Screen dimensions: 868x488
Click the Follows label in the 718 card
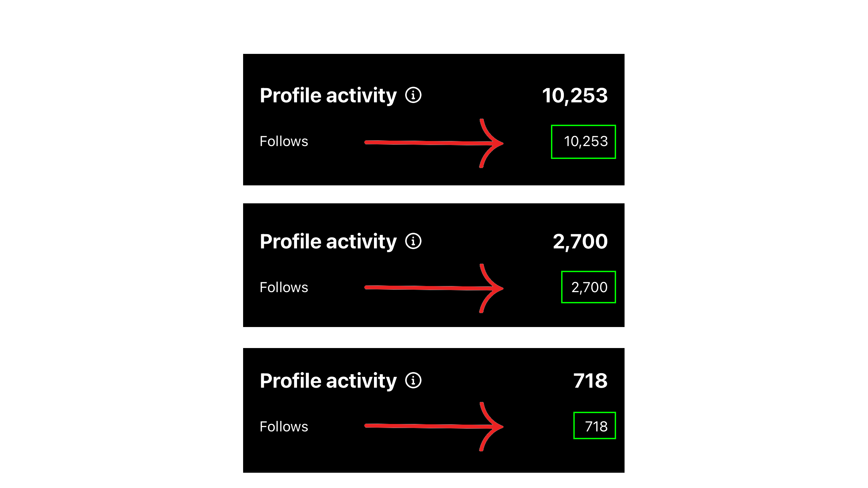coord(284,427)
